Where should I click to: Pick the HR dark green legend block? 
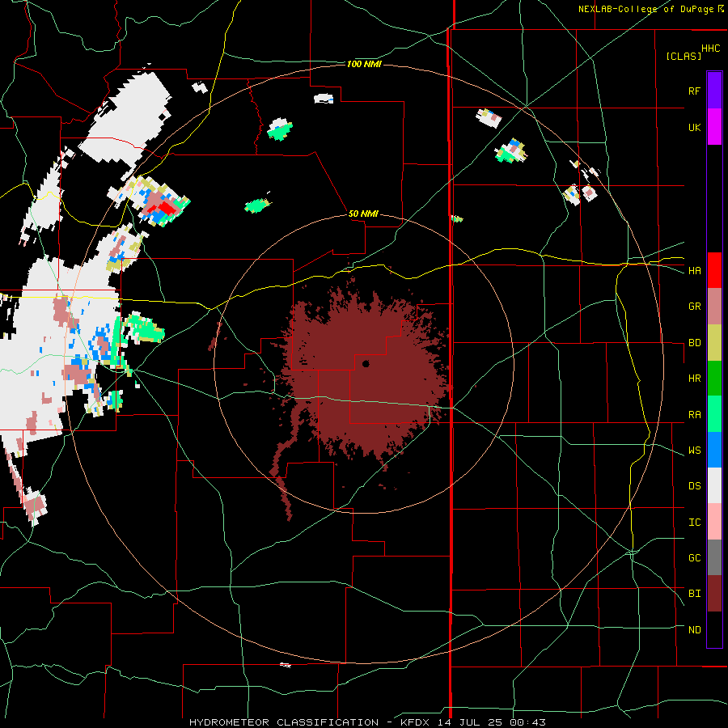point(714,379)
